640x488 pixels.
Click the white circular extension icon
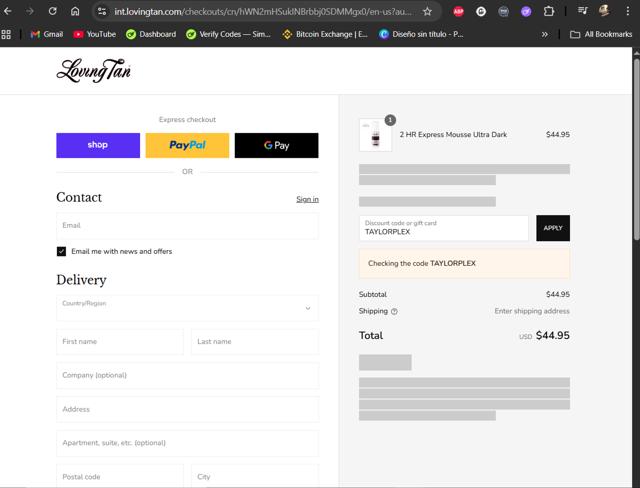[481, 11]
